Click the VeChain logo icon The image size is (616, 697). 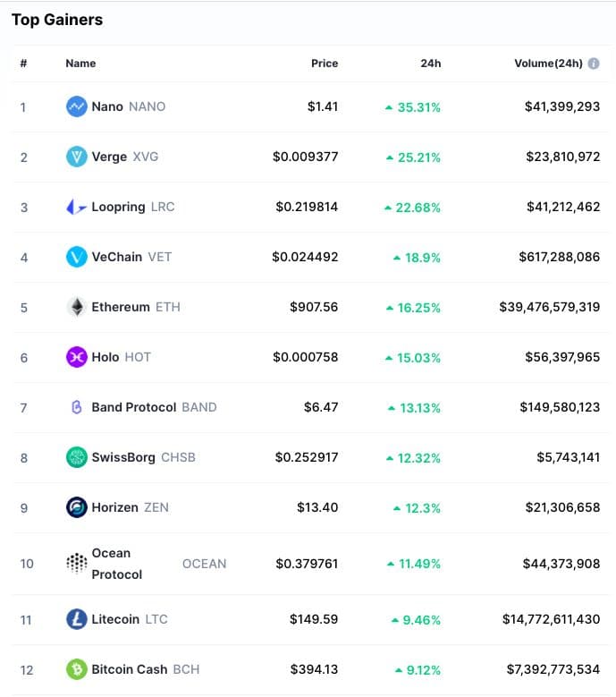click(77, 257)
